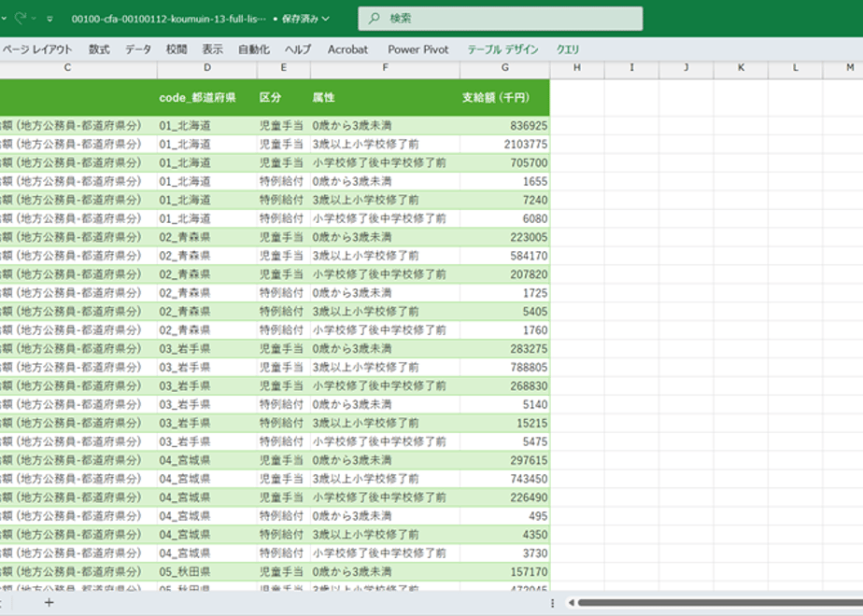Click the 属性 table header cell

[385, 97]
